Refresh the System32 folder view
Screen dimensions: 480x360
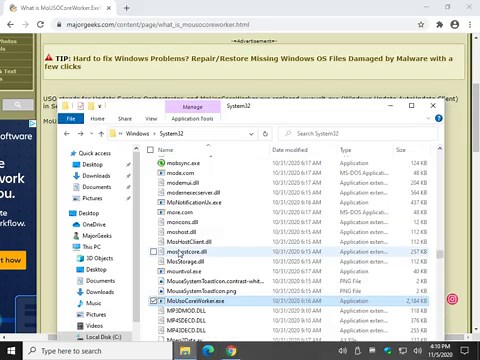265,134
